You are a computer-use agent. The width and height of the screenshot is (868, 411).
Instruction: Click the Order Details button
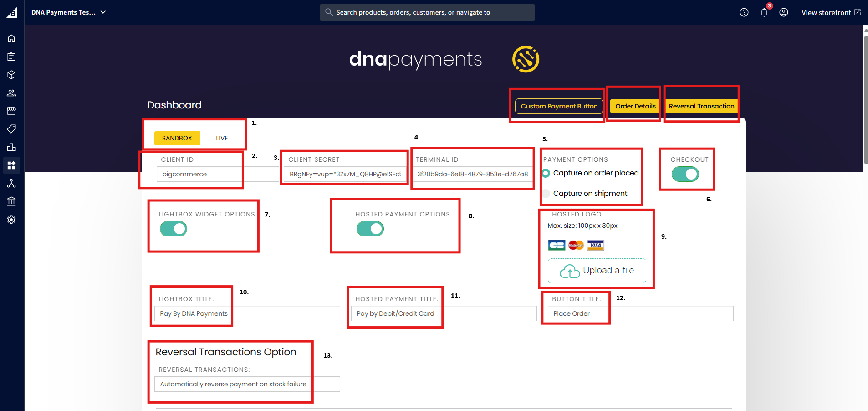coord(635,106)
